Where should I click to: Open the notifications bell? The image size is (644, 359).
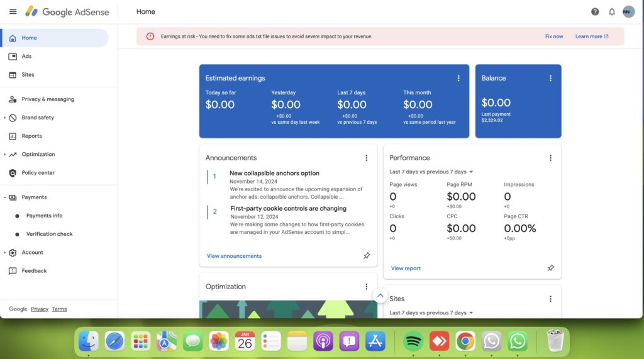coord(612,12)
